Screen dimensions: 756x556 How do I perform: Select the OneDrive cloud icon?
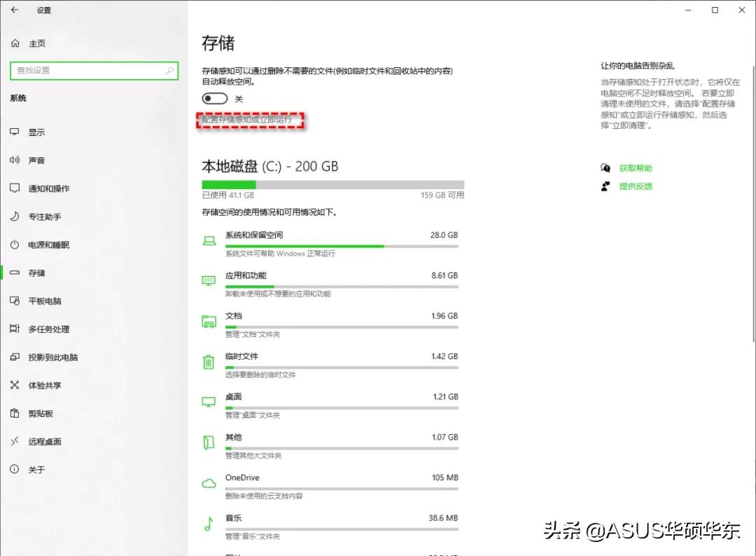[x=208, y=482]
